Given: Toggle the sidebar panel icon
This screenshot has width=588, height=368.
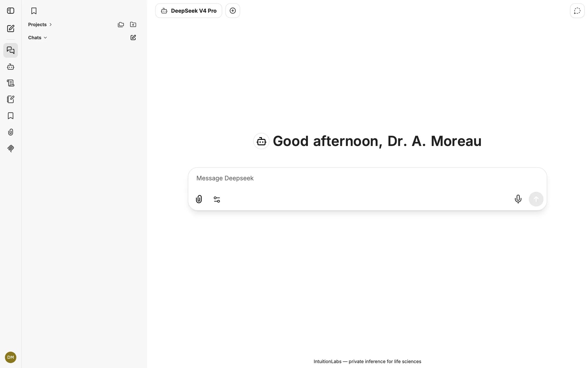Looking at the screenshot, I should tap(11, 11).
